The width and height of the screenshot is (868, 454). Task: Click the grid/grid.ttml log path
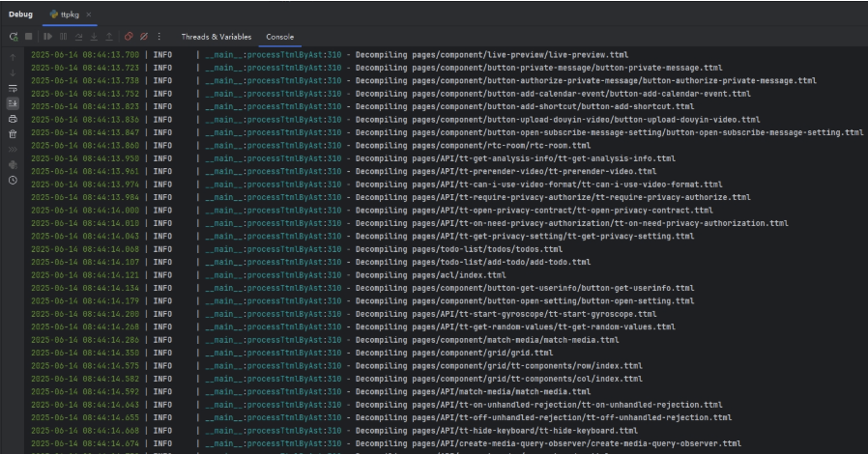click(482, 353)
